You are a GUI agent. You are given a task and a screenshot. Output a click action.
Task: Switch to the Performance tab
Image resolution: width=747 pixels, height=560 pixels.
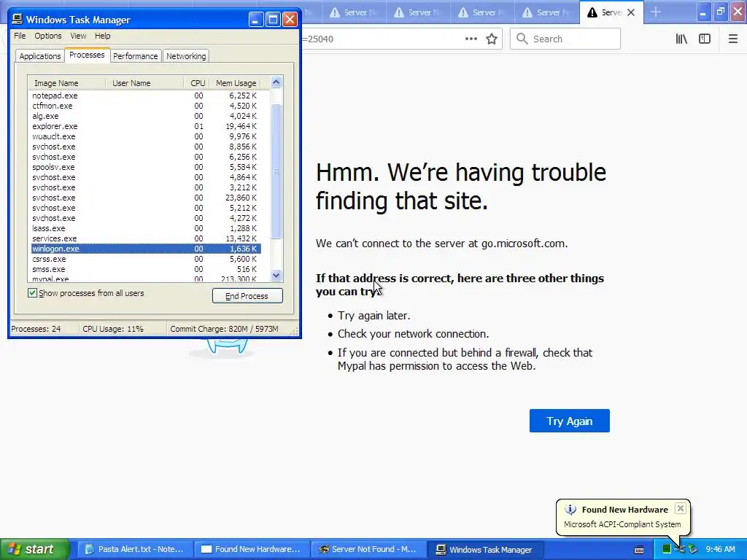point(135,56)
